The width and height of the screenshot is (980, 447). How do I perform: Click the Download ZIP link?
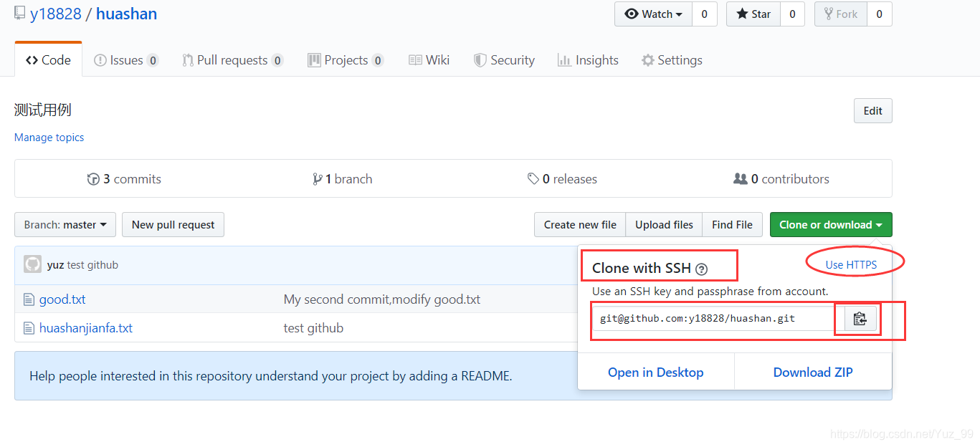pos(813,372)
